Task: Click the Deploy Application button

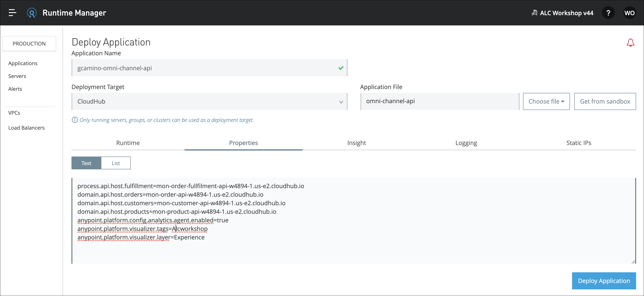Action: click(604, 281)
